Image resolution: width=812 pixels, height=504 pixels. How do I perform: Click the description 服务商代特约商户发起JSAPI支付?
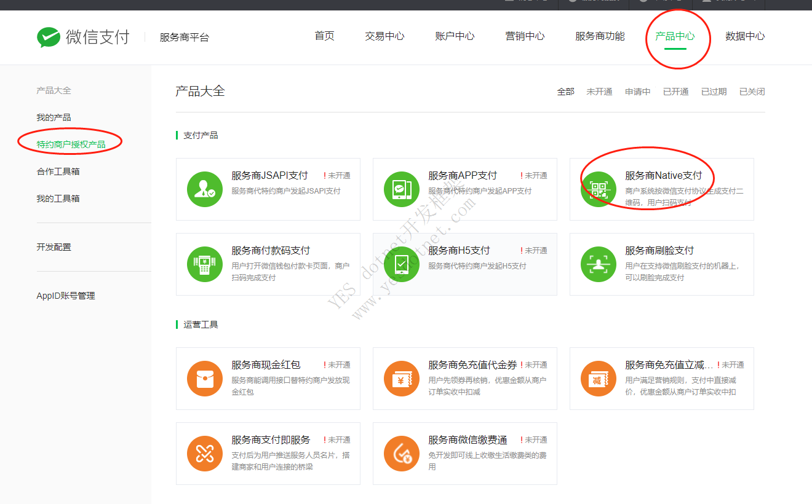click(286, 191)
